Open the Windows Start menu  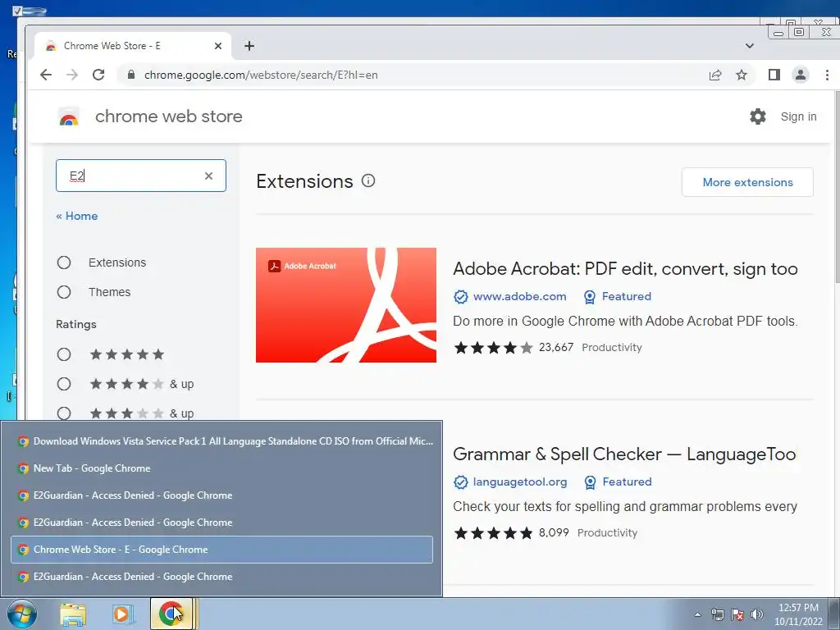pos(21,614)
